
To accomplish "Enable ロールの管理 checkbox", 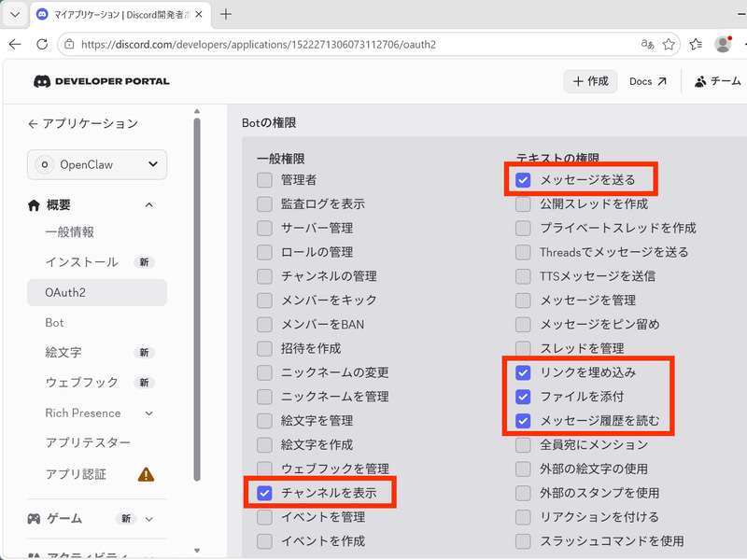I will click(x=264, y=252).
